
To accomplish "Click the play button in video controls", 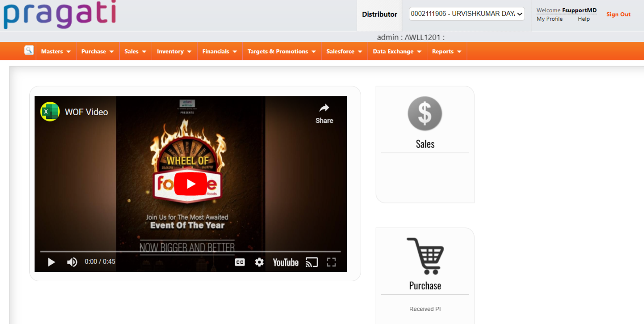I will pyautogui.click(x=51, y=262).
